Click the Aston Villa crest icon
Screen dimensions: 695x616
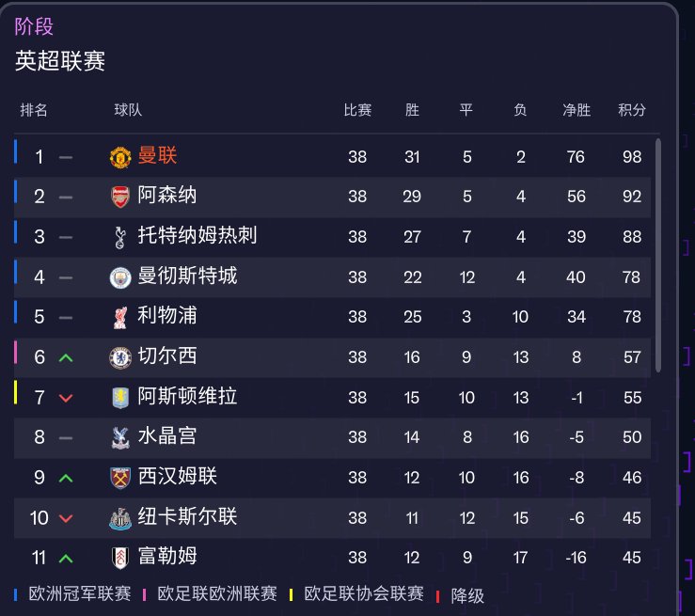(119, 397)
